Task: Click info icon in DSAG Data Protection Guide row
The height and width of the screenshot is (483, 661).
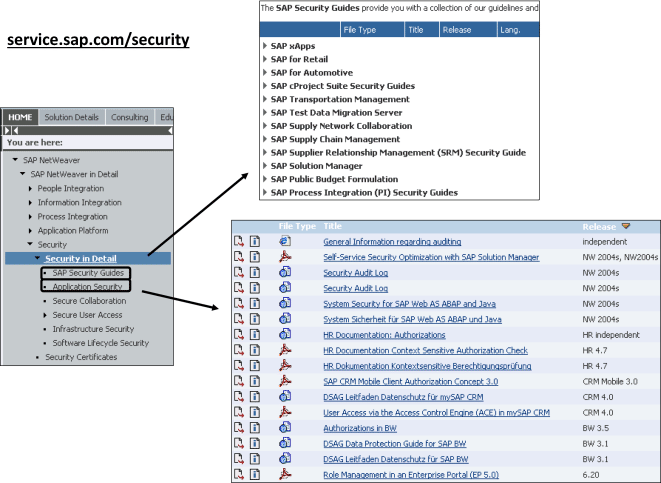Action: pos(255,443)
